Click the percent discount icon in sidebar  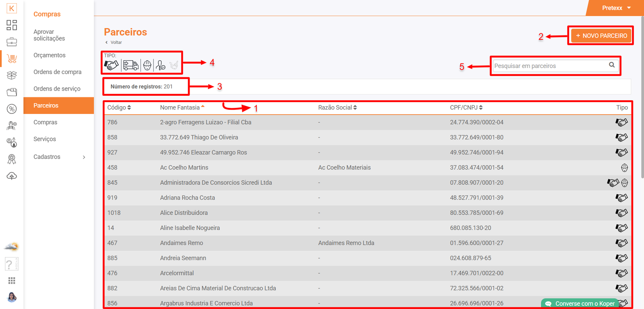pos(12,109)
